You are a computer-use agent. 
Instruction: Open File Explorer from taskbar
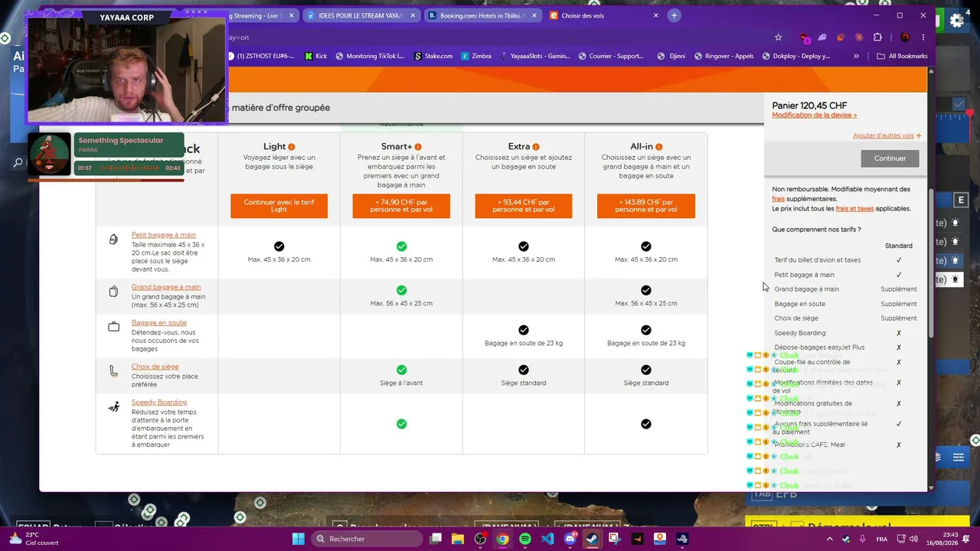(x=457, y=539)
